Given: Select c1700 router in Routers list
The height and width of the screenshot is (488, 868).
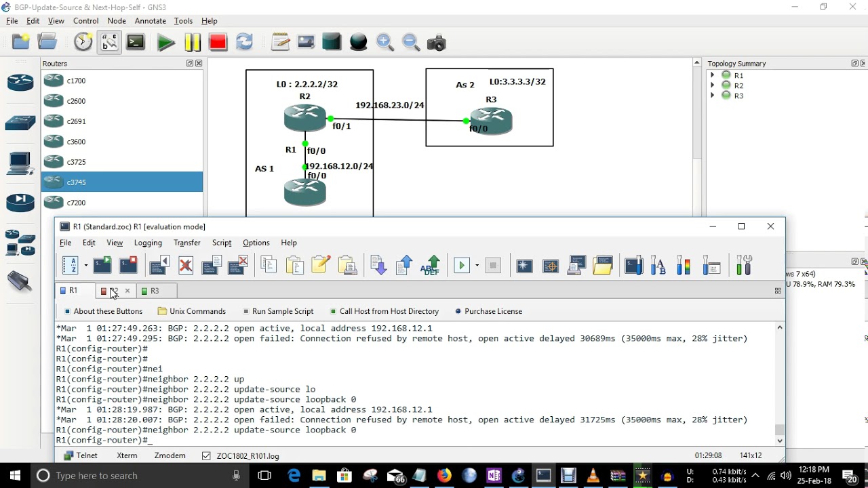Looking at the screenshot, I should coord(122,81).
